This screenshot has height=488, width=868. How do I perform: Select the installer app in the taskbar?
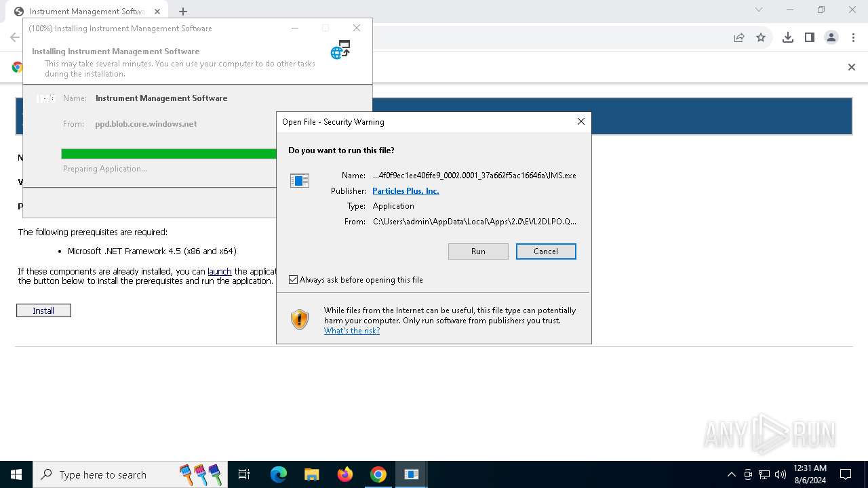pyautogui.click(x=412, y=474)
